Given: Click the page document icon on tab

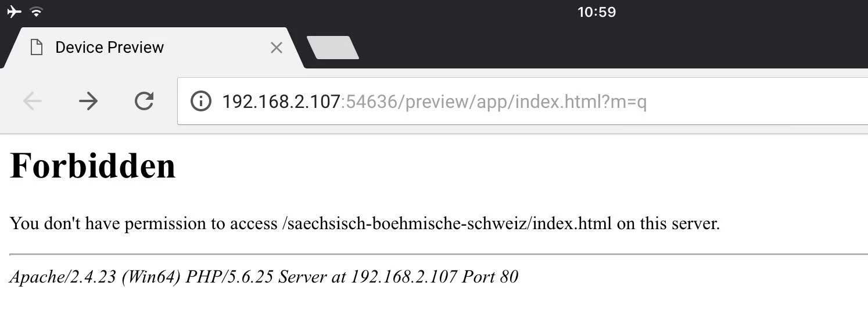Looking at the screenshot, I should tap(37, 48).
